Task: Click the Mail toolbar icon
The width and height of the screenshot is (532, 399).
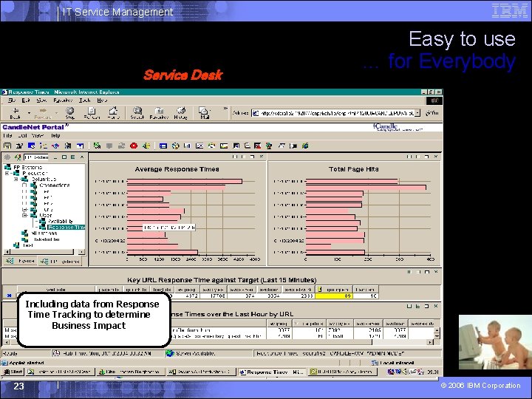Action: (204, 113)
